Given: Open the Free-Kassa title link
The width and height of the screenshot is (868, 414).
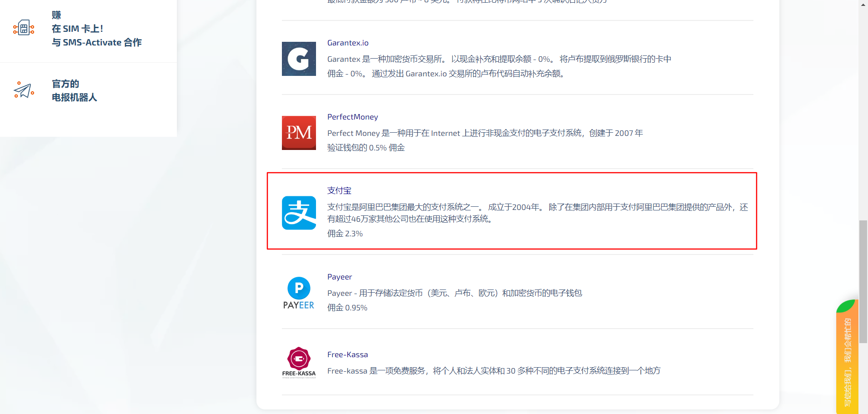Looking at the screenshot, I should click(x=347, y=354).
